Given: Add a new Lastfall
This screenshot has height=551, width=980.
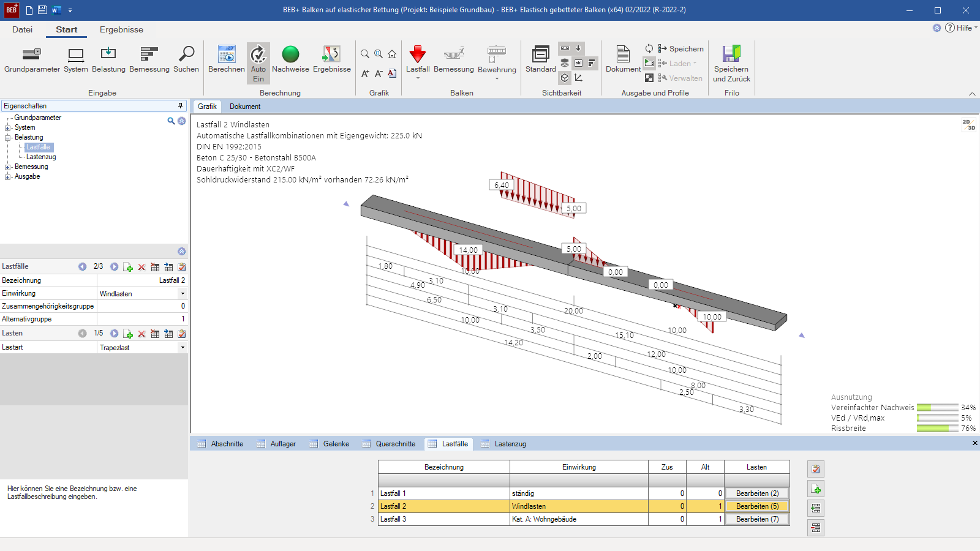Looking at the screenshot, I should [x=128, y=267].
